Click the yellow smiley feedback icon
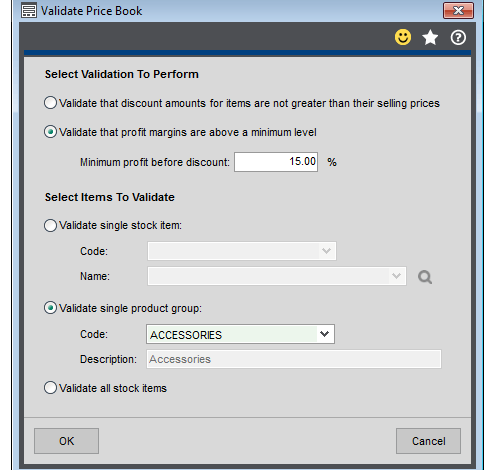 pos(403,37)
